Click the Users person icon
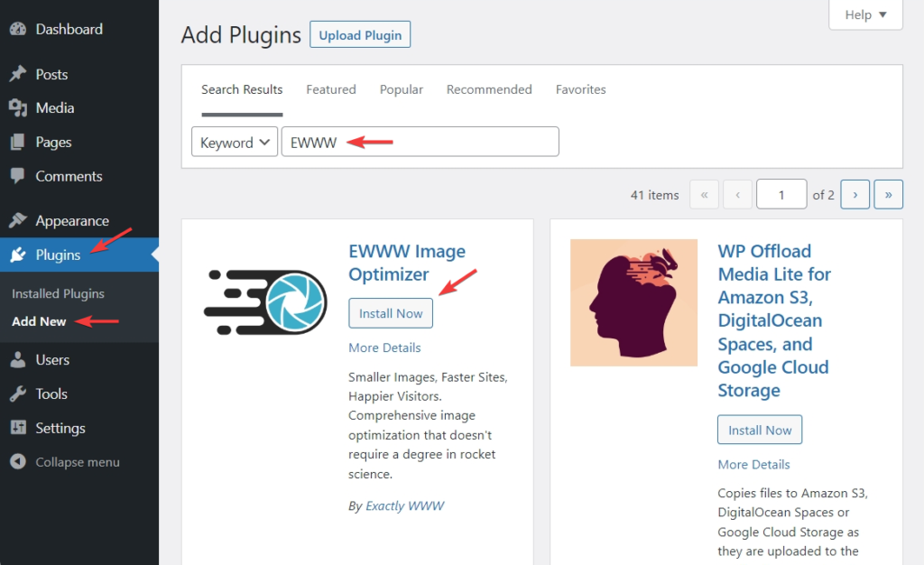 coord(18,359)
